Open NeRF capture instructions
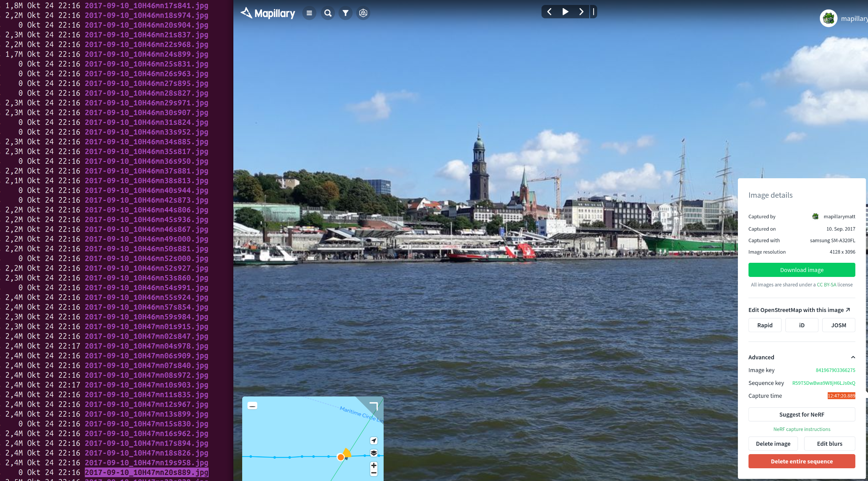The image size is (868, 481). [802, 429]
